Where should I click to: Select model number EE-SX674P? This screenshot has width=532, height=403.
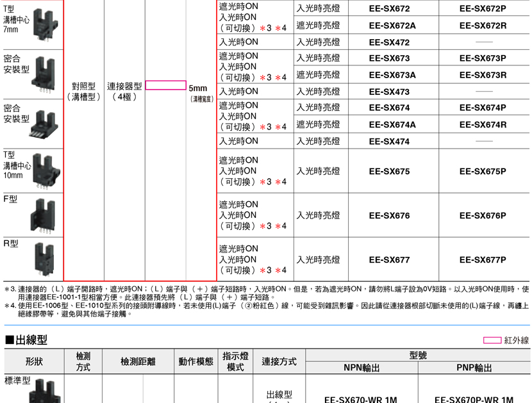[483, 108]
